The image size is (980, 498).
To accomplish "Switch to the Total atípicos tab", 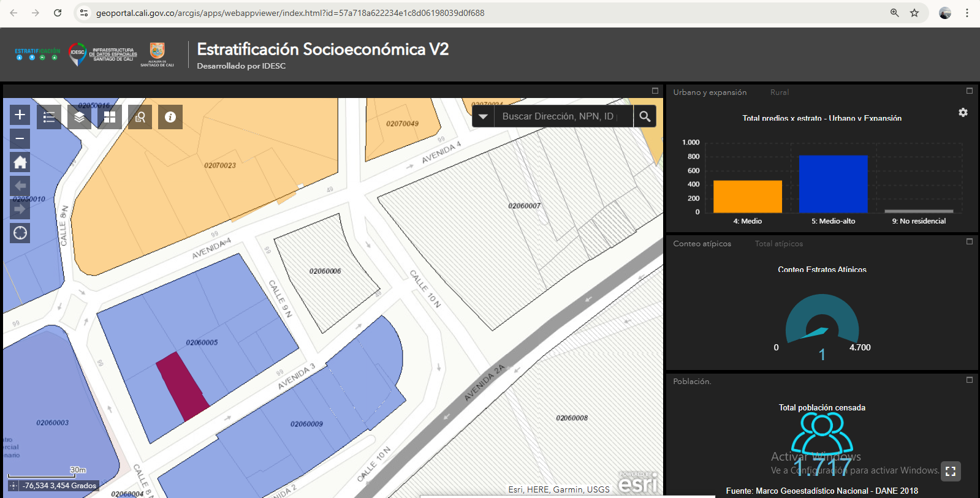I will tap(778, 244).
